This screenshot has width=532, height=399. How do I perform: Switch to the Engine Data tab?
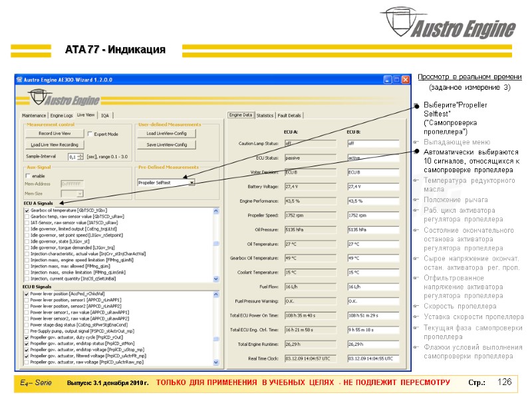(x=241, y=115)
